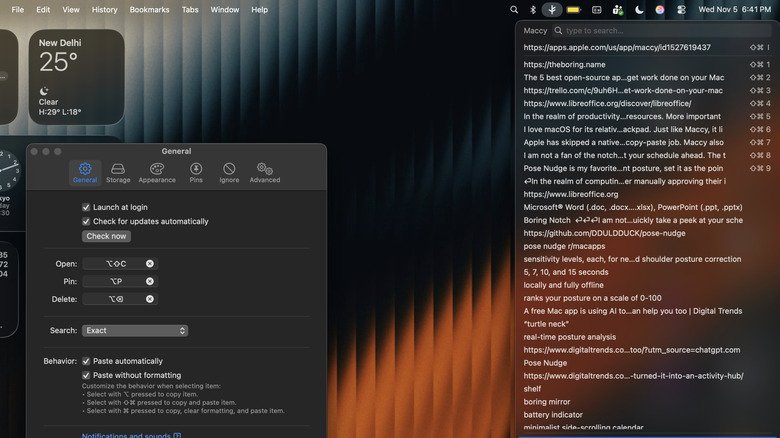Open Control Center from the menu bar

pos(681,9)
